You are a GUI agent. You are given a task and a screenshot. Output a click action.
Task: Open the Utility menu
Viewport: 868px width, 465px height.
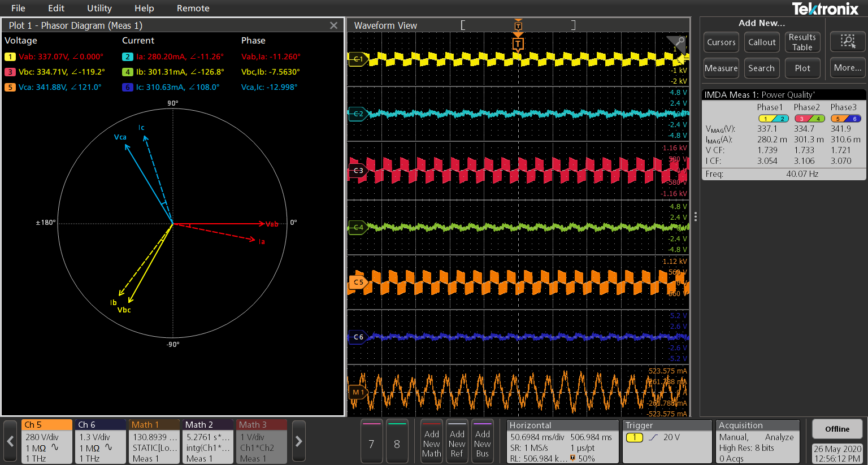coord(99,8)
